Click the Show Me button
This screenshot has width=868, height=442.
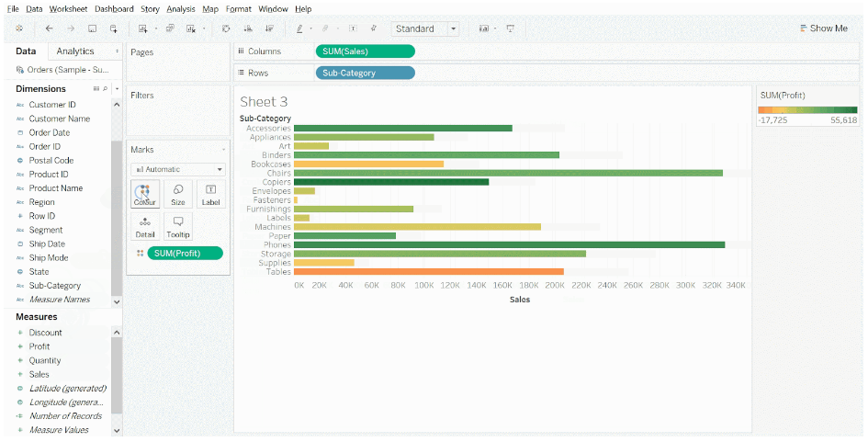(823, 28)
